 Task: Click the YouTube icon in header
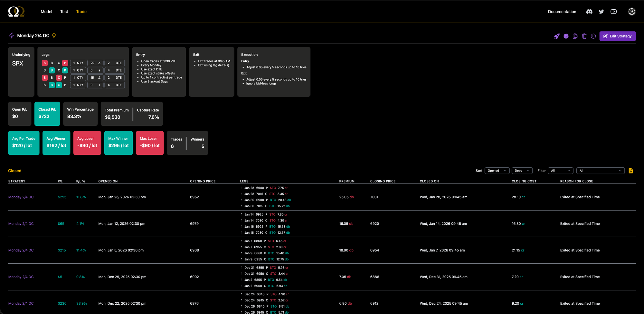pos(613,12)
